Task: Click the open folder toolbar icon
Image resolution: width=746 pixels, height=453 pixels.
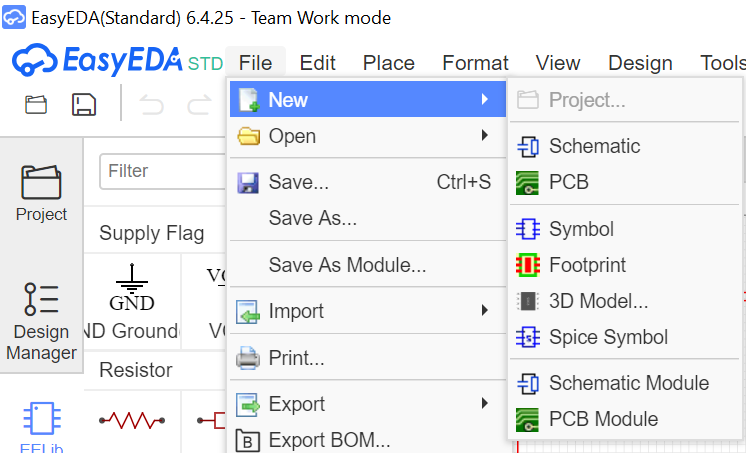Action: click(36, 105)
